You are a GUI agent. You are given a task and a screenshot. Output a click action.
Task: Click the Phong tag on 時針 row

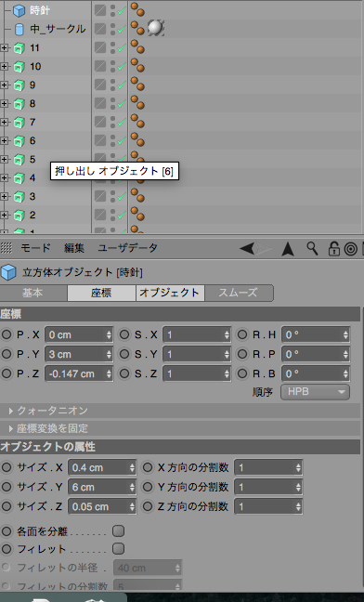(x=137, y=9)
